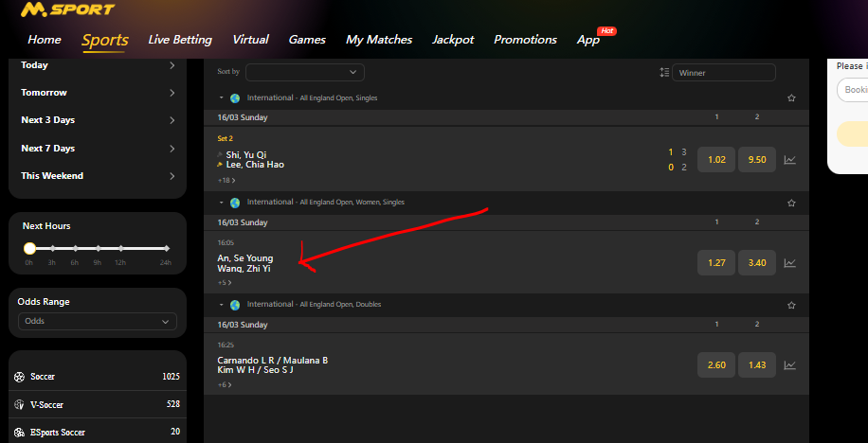Star the All England Open Women Singles league
The height and width of the screenshot is (443, 868).
pyautogui.click(x=791, y=203)
